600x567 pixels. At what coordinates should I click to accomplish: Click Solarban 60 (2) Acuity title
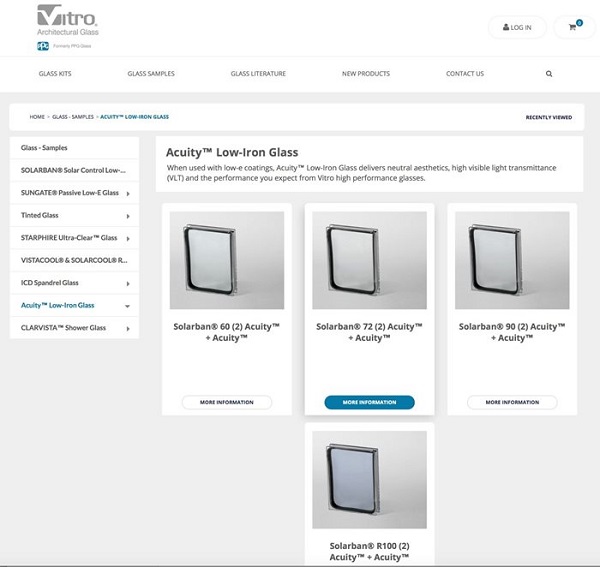(x=227, y=332)
